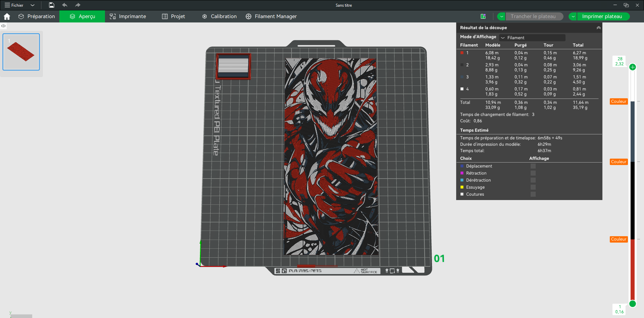This screenshot has width=644, height=318.
Task: Undo the last action
Action: (65, 5)
